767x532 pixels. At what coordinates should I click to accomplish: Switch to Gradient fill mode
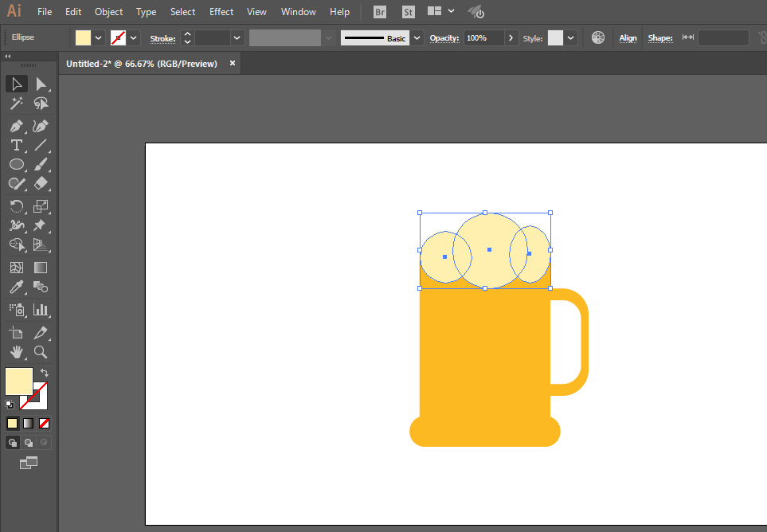tap(29, 423)
